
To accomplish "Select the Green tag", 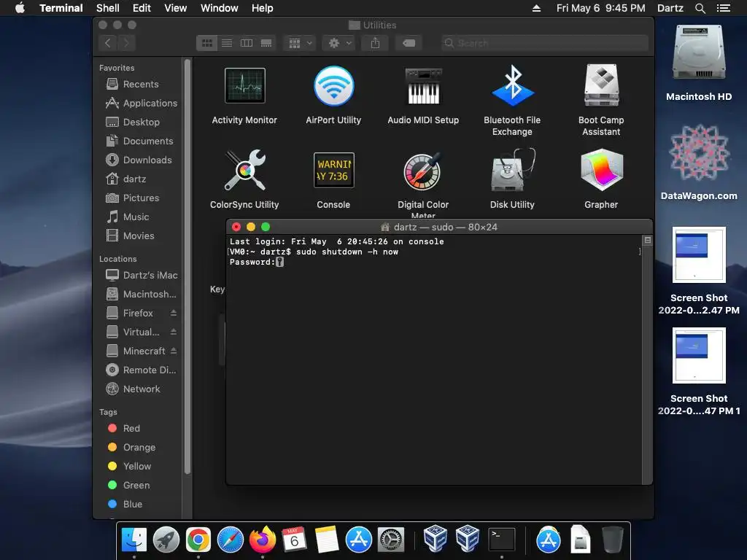I will tap(128, 485).
